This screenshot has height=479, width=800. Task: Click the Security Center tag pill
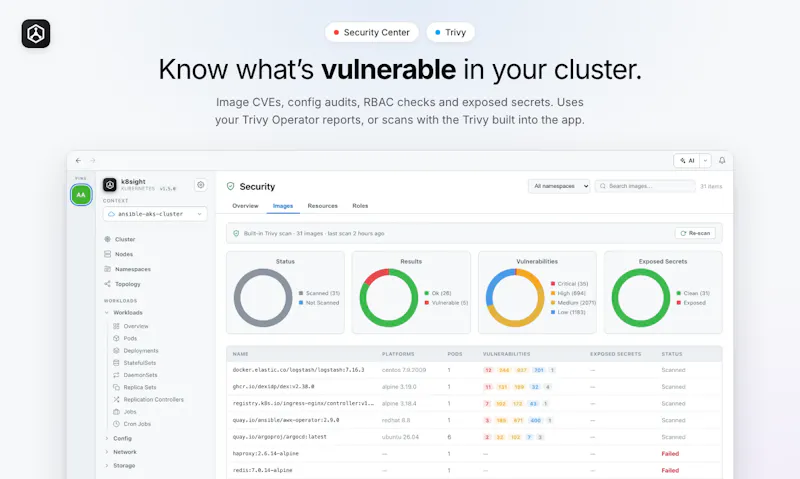[x=371, y=32]
